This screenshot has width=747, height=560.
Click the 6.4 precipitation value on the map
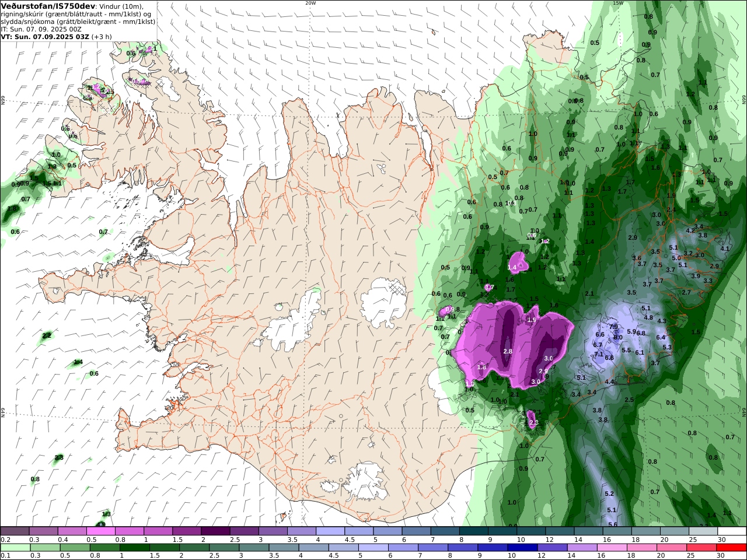(x=661, y=337)
